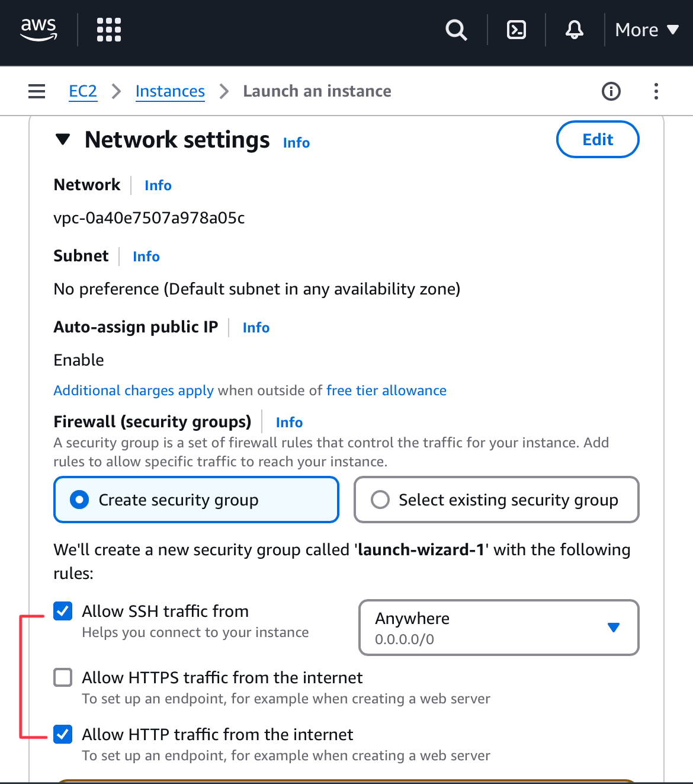Click the search magnifier icon

tap(456, 30)
